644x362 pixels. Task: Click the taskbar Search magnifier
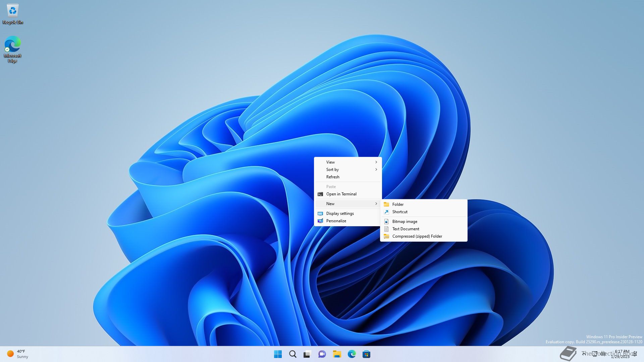[292, 354]
